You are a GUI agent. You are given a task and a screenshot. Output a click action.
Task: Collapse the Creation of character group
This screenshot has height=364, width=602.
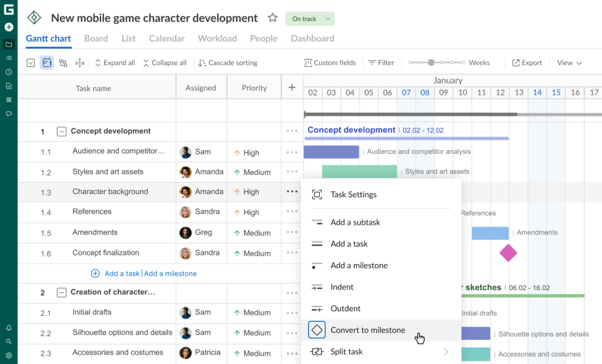[x=61, y=292]
